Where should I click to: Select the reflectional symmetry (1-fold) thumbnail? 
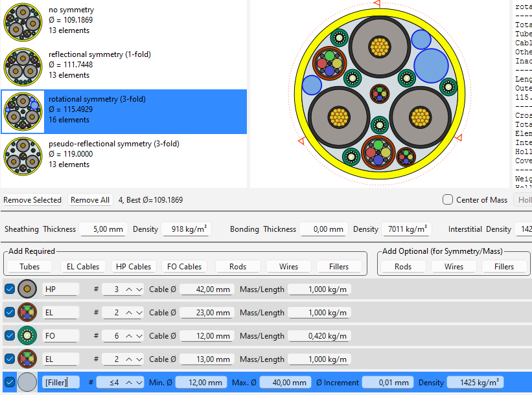23,67
